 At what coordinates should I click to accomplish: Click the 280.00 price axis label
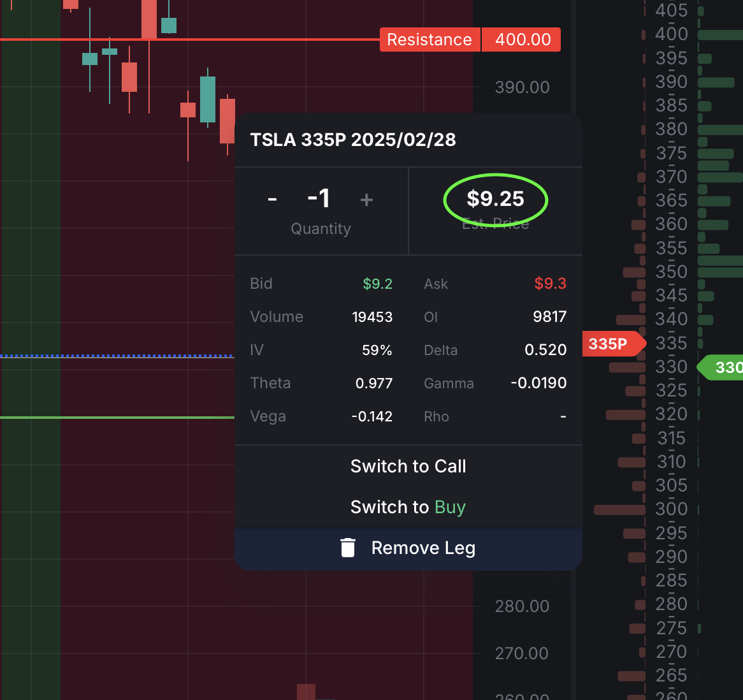coord(522,606)
